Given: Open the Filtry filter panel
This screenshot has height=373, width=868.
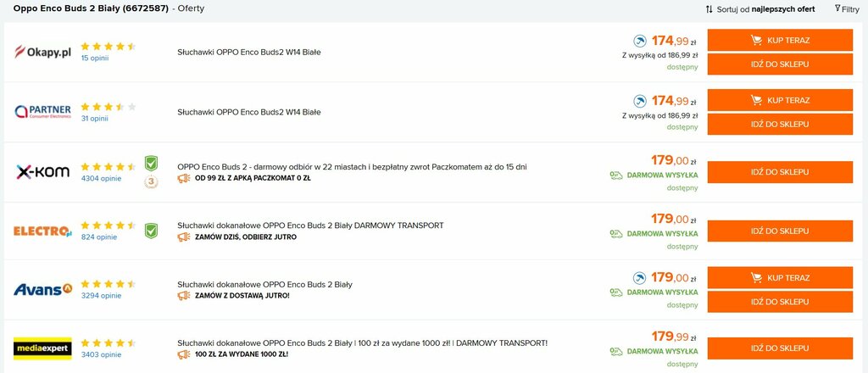Looking at the screenshot, I should coord(847,8).
